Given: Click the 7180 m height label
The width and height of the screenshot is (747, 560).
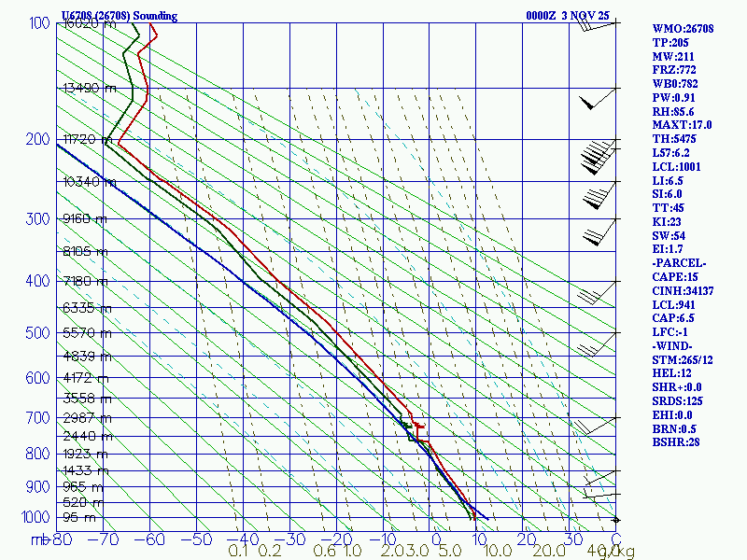Looking at the screenshot, I should tap(85, 281).
